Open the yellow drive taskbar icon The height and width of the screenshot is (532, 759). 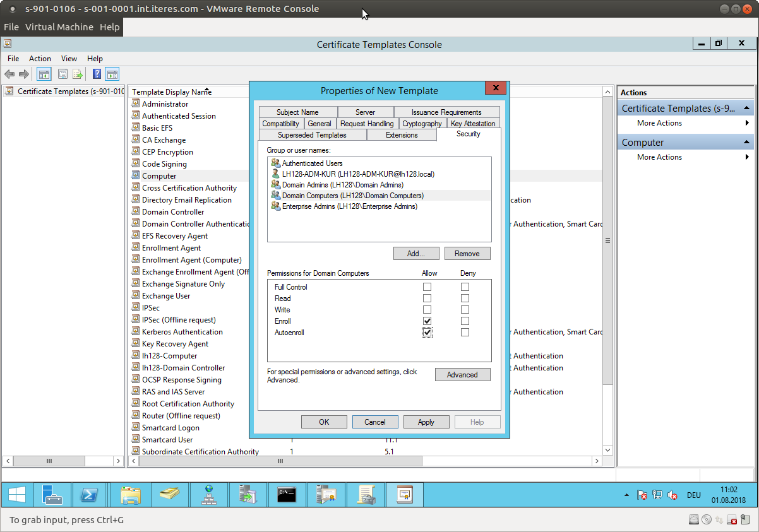tap(169, 495)
